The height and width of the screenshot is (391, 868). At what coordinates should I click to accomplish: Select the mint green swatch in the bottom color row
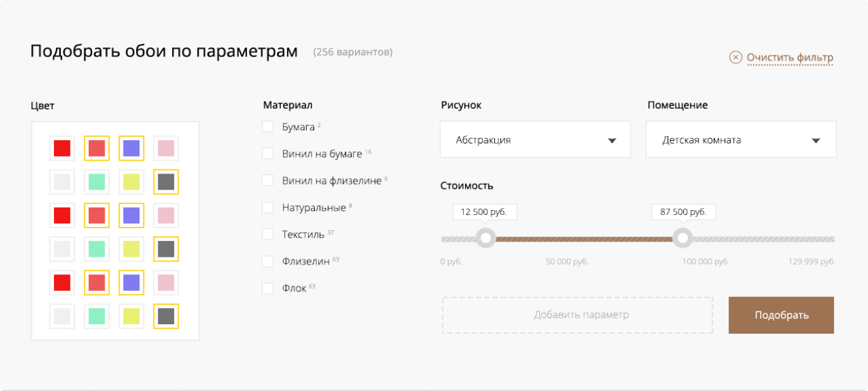[x=97, y=316]
